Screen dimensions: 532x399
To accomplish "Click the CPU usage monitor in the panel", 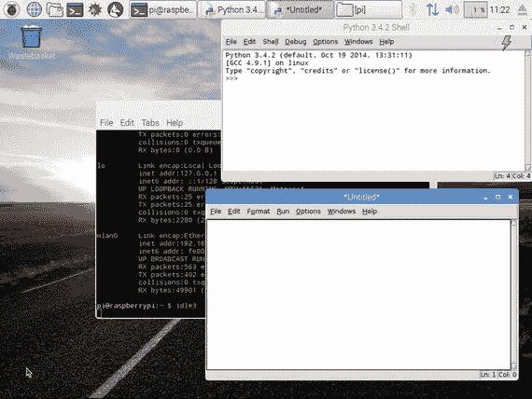I will click(476, 10).
